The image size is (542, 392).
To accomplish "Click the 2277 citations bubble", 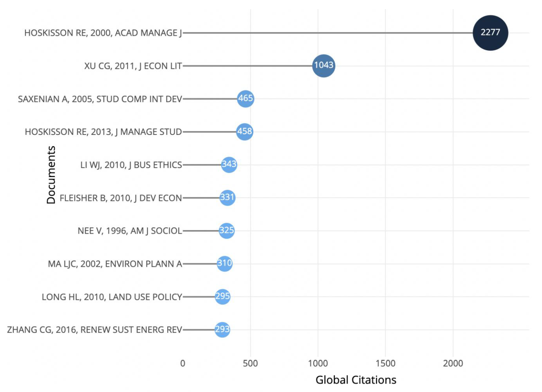I will (x=490, y=33).
